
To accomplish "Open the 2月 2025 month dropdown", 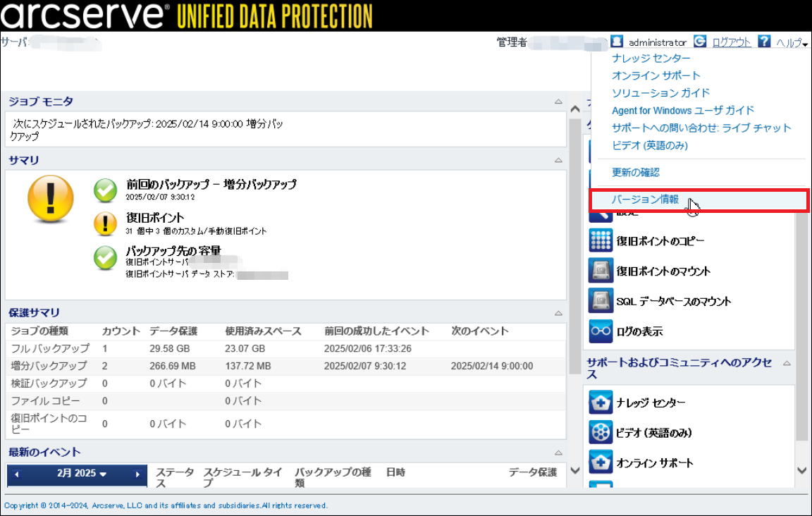I will pyautogui.click(x=81, y=474).
